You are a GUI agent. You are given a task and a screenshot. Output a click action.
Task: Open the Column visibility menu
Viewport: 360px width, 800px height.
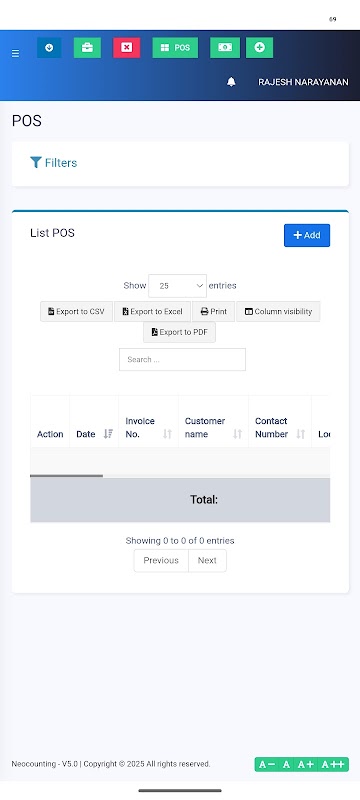point(278,311)
